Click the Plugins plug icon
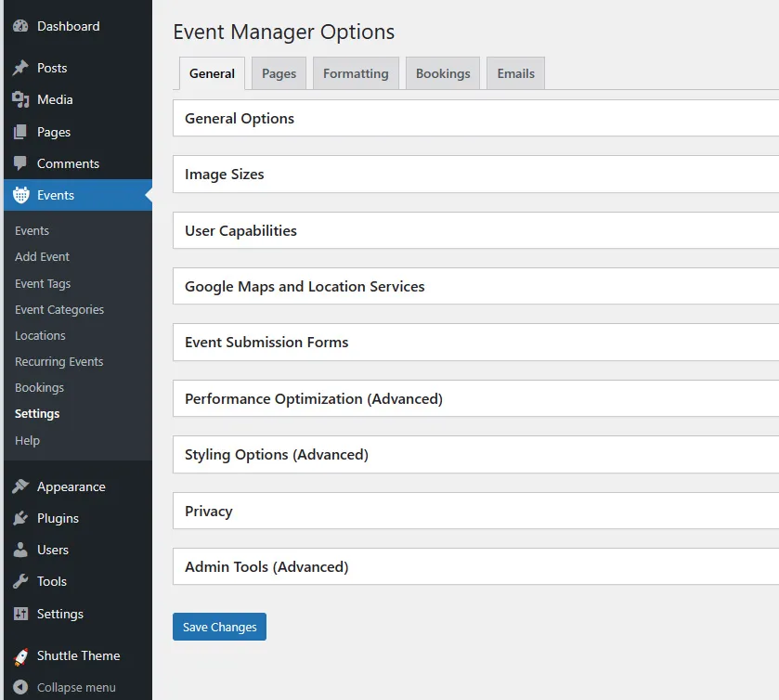 click(20, 518)
